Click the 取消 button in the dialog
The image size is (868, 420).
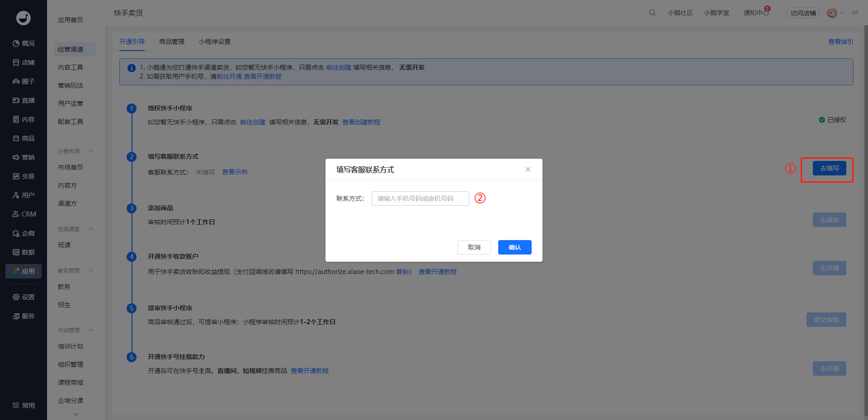474,247
